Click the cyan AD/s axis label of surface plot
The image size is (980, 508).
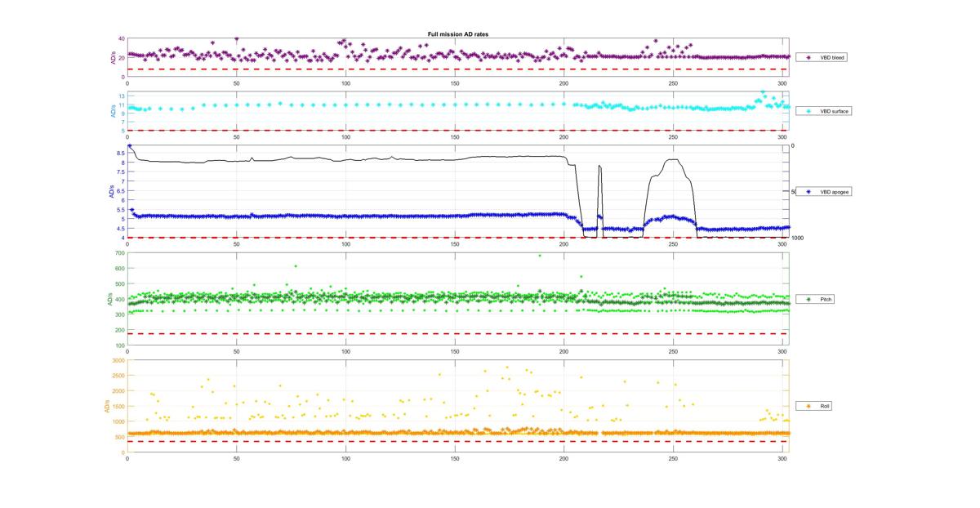pos(112,110)
